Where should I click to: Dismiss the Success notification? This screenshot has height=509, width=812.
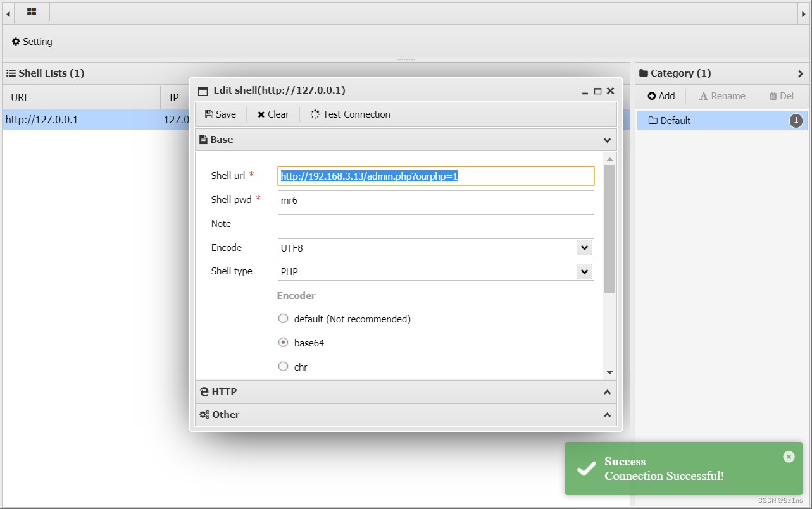[789, 457]
